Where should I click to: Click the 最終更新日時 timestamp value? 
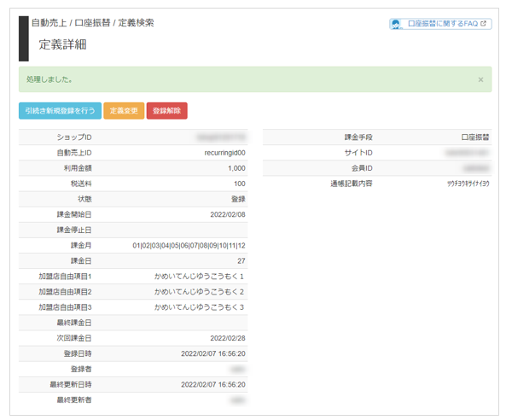tap(213, 385)
